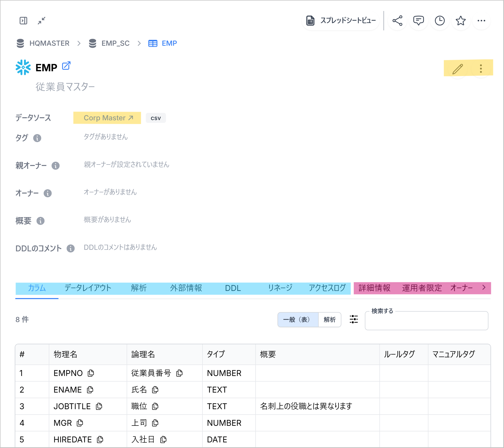Open the comments icon
This screenshot has width=504, height=448.
tap(418, 21)
